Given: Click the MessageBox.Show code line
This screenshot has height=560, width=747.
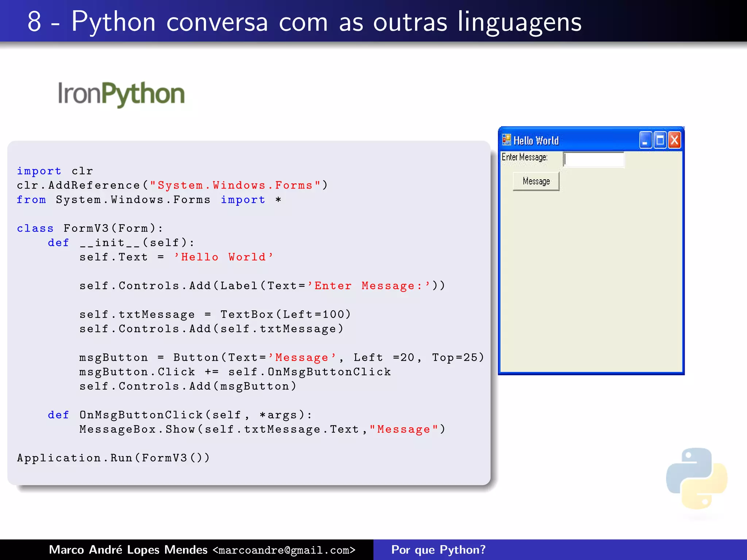Looking at the screenshot, I should click(x=263, y=429).
